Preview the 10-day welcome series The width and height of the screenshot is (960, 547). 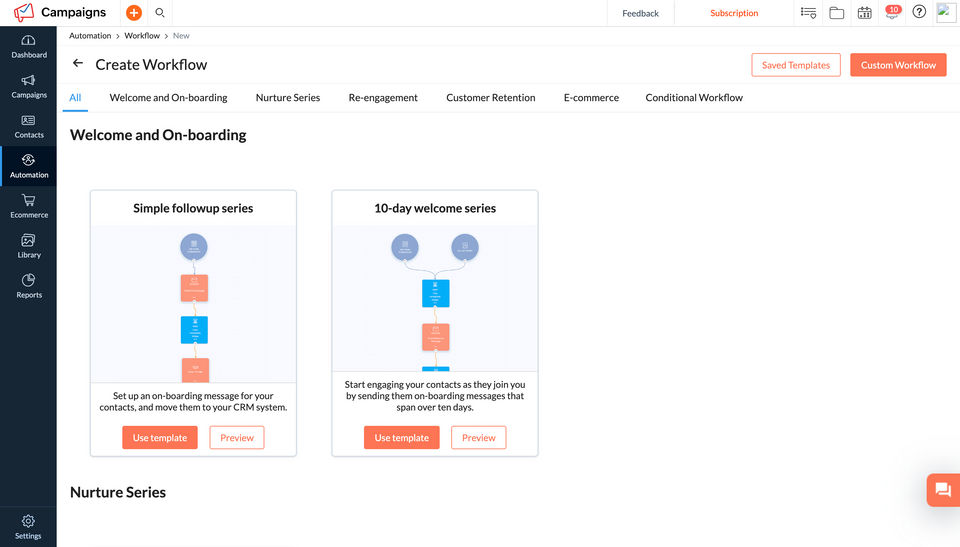(478, 438)
